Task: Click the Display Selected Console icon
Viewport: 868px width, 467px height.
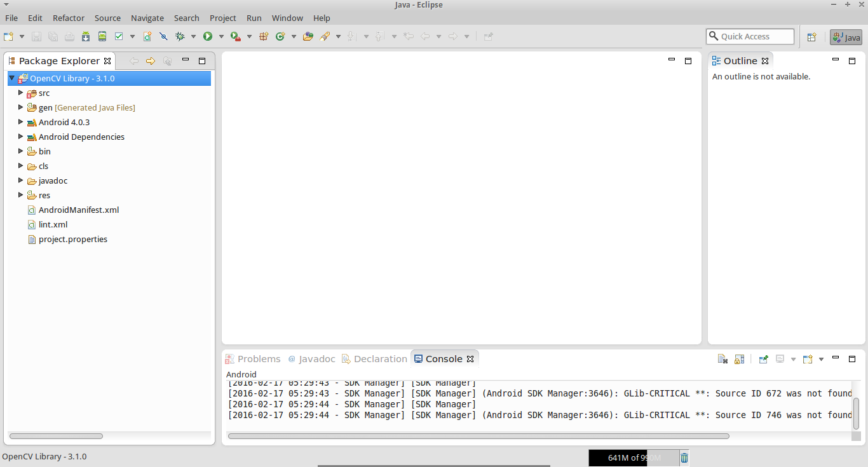Action: click(x=780, y=359)
